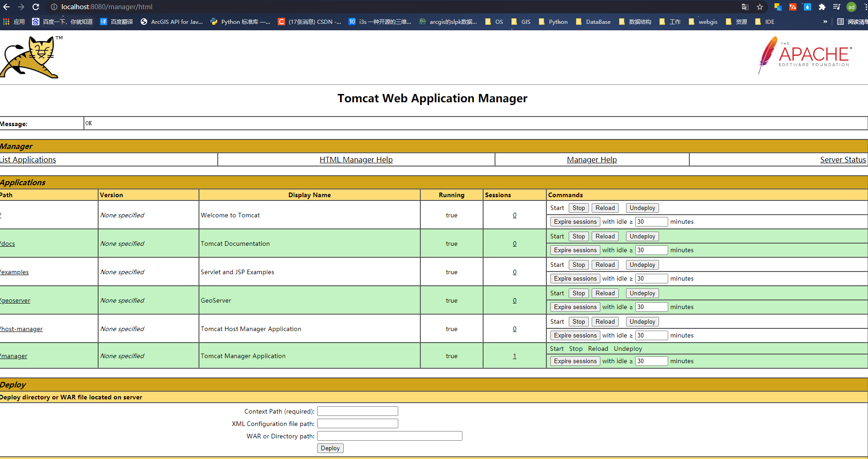Click the site info icon in address bar
868x459 pixels.
click(54, 7)
